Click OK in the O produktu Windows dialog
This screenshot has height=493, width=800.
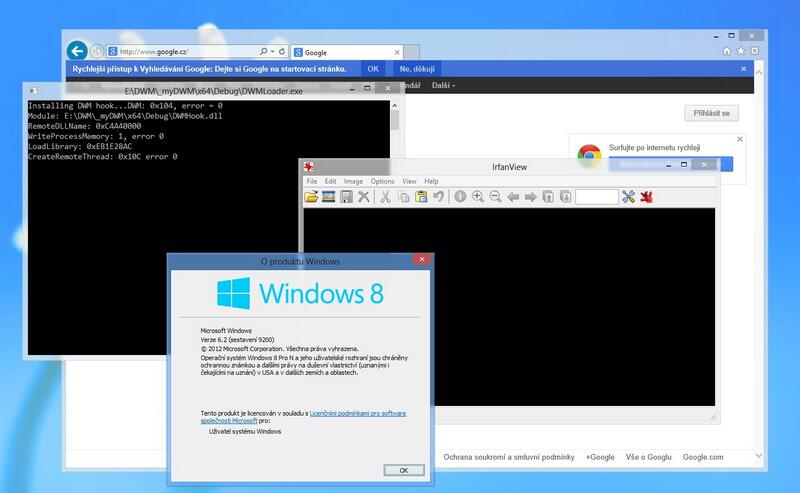pos(404,470)
